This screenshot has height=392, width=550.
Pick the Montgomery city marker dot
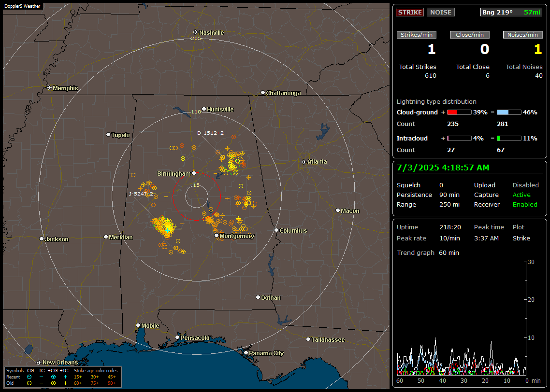[x=217, y=236]
